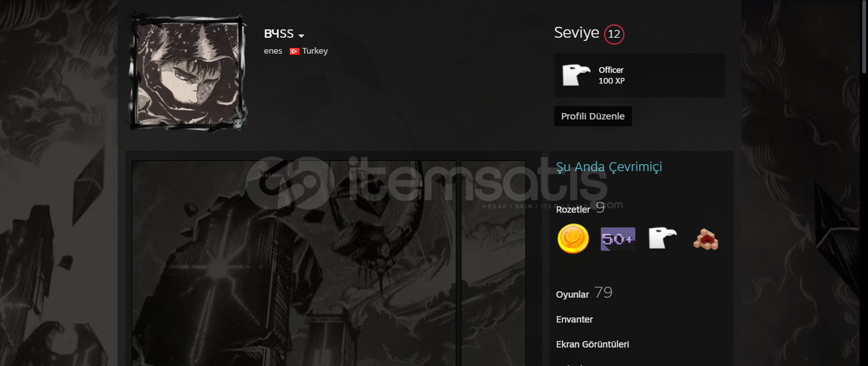Click the Turkey flag icon
Viewport: 868px width, 366px height.
[295, 51]
